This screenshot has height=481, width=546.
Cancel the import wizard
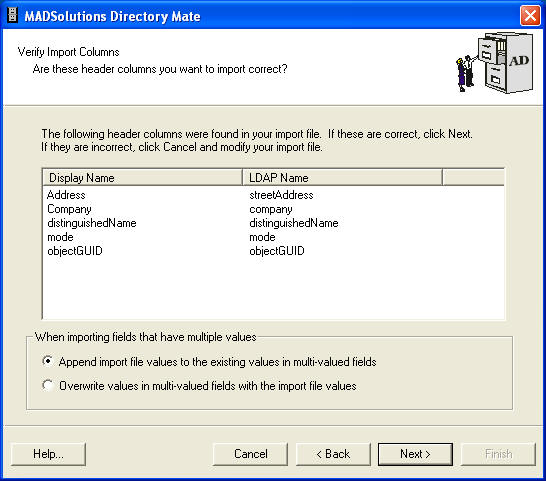pyautogui.click(x=250, y=454)
